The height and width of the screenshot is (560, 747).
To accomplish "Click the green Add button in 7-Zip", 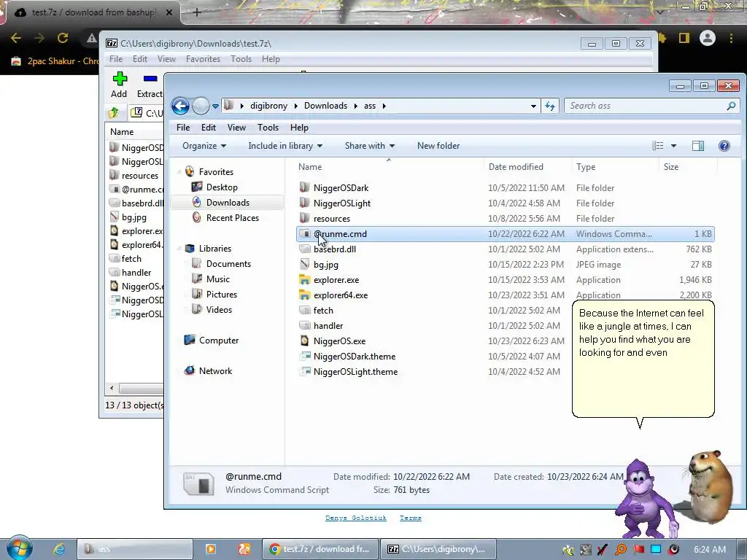I will click(119, 85).
